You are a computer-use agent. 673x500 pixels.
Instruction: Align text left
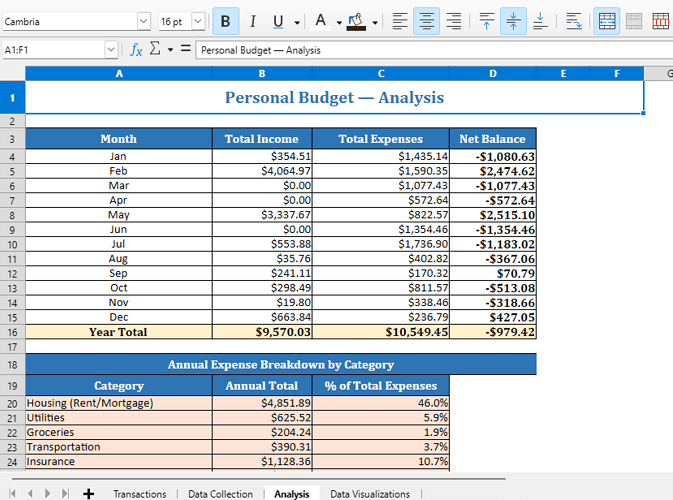click(400, 21)
